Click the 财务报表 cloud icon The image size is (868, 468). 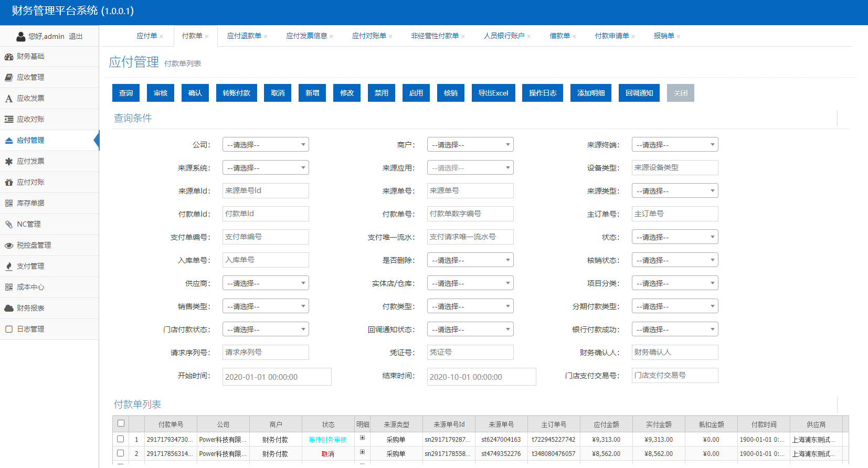[x=9, y=309]
